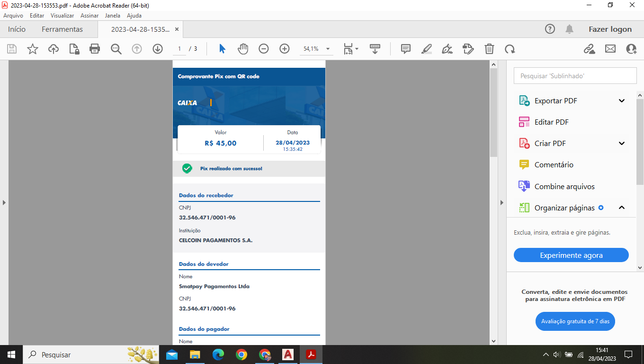Viewport: 644px width, 364px height.
Task: Start the Avaliação gratuita de 7 dias
Action: pyautogui.click(x=575, y=321)
